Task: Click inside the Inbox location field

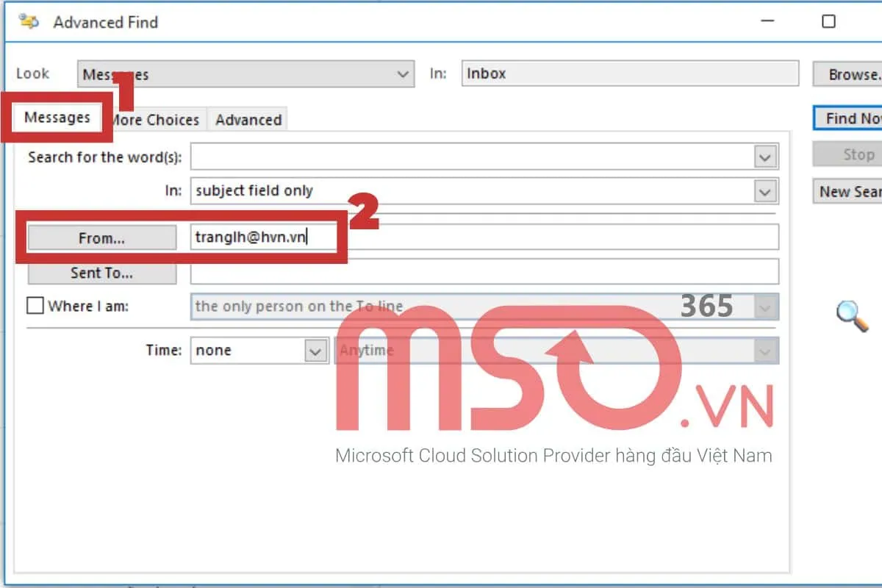Action: coord(628,73)
